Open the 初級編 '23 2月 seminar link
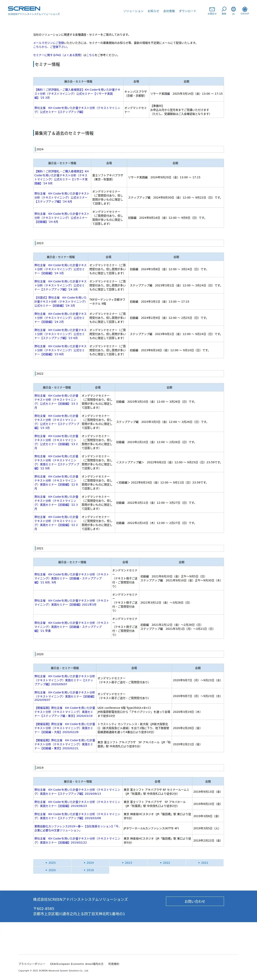 tap(56, 442)
